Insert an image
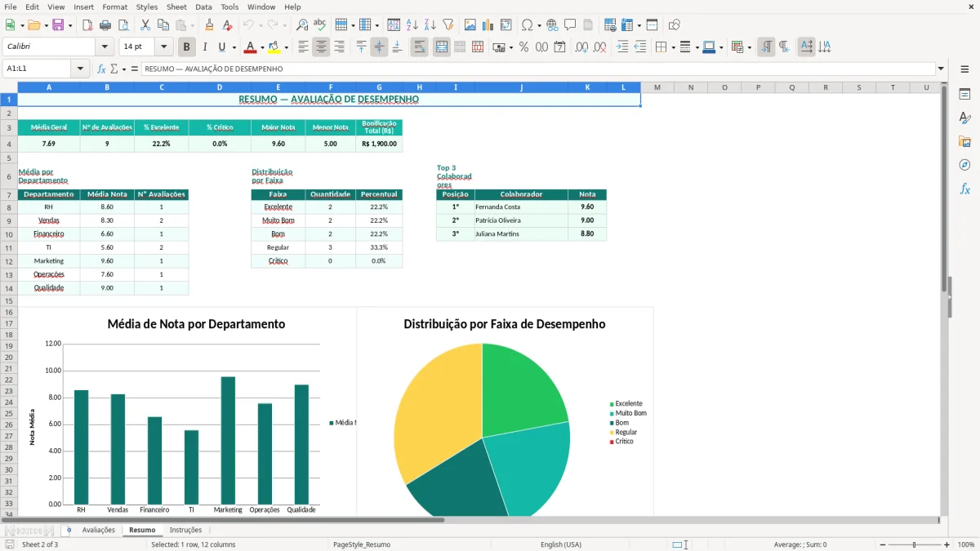Viewport: 980px width, 551px height. tap(470, 25)
